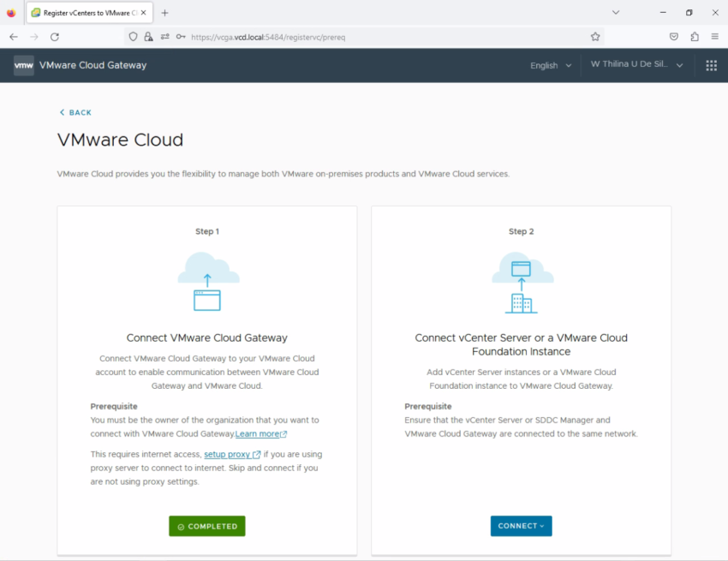Click the browser back navigation arrow
The image size is (728, 561).
13,37
